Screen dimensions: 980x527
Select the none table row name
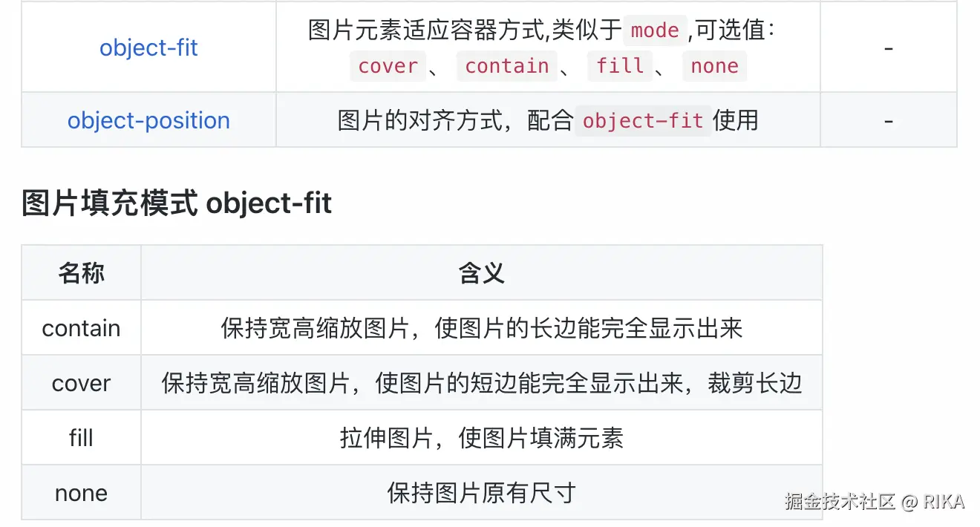click(82, 493)
